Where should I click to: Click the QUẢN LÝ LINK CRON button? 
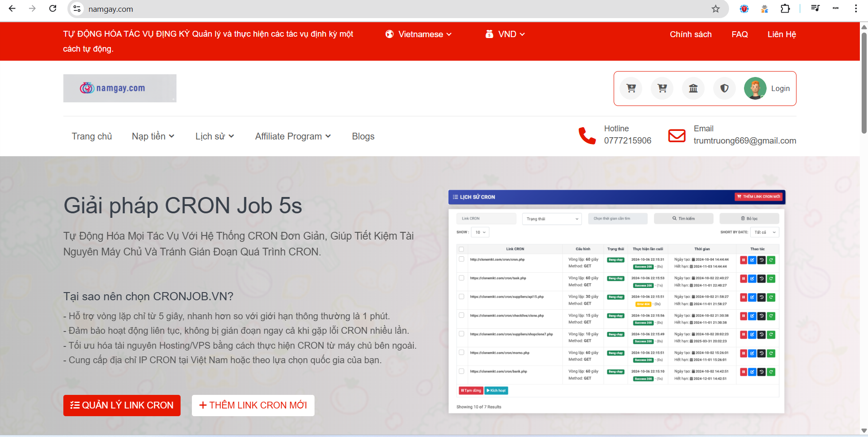[122, 405]
